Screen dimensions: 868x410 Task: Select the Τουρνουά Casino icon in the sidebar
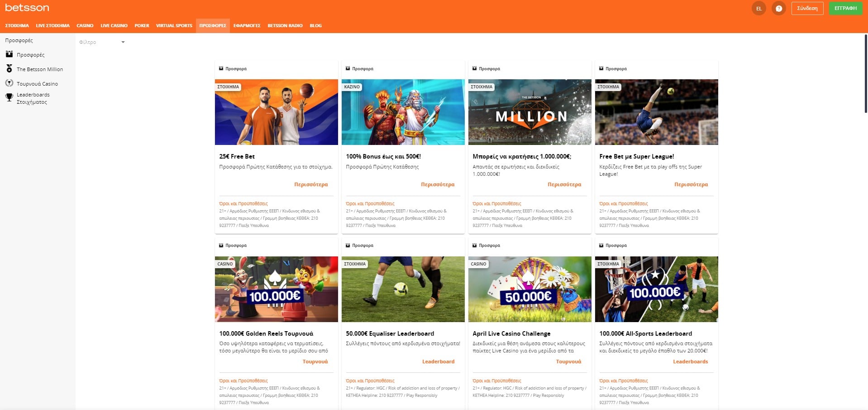(x=8, y=83)
